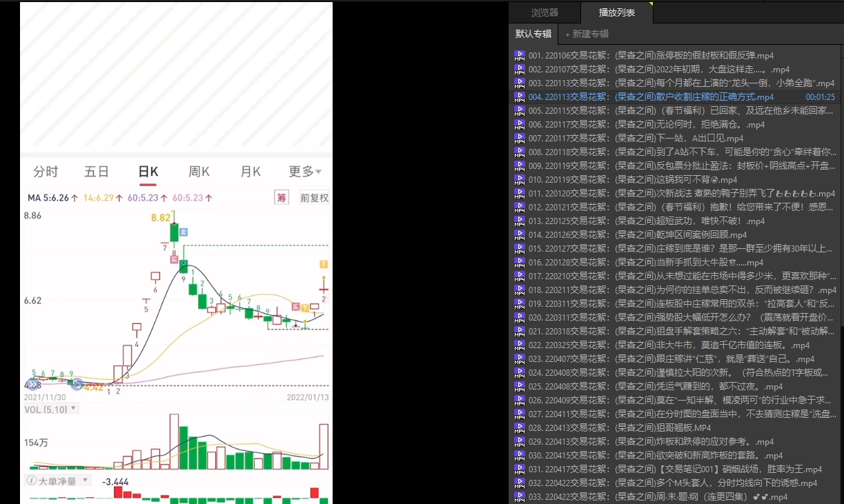Switch the chart to 分时 intraday view

(x=46, y=172)
